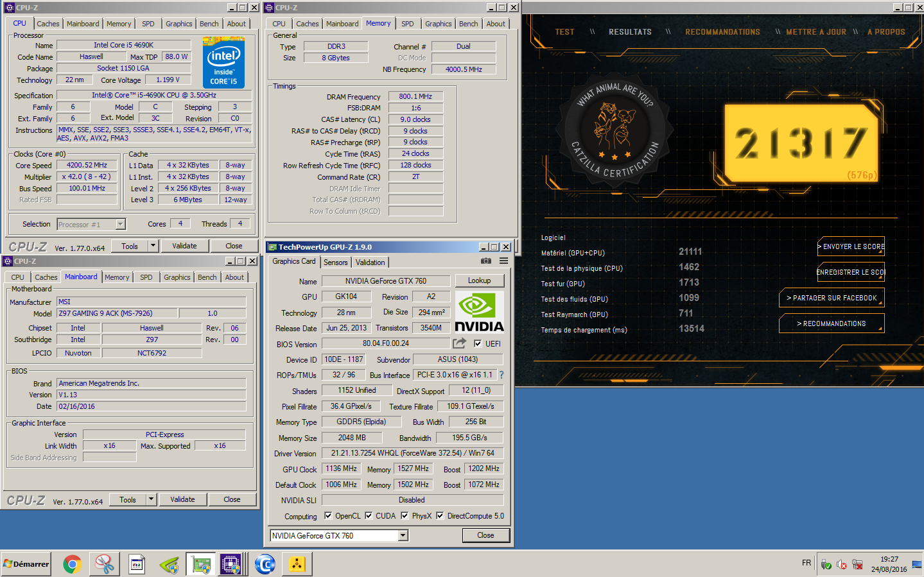
Task: Click the upper CPU-Z window title icon
Action: coord(10,8)
